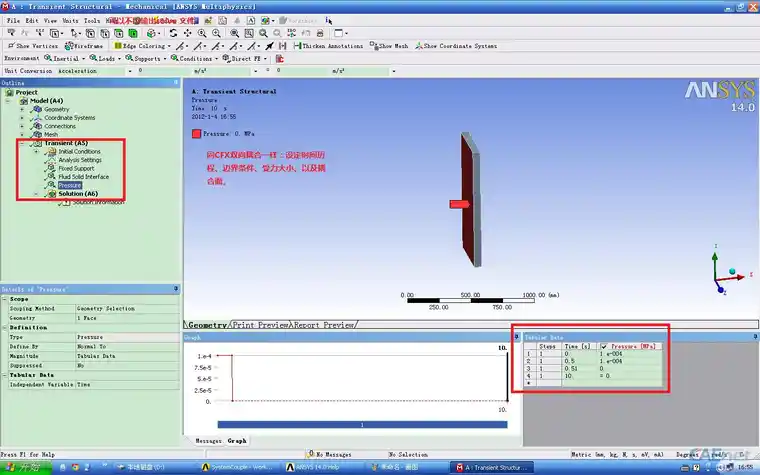Select Solution (A6) in the outline
The height and width of the screenshot is (475, 760).
click(78, 193)
